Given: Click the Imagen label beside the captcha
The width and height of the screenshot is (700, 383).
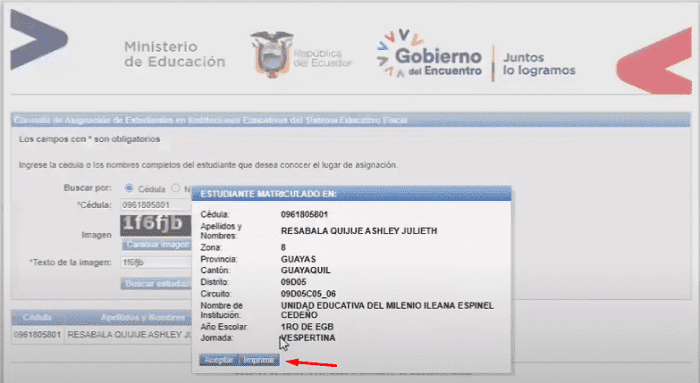Looking at the screenshot, I should click(x=96, y=235).
